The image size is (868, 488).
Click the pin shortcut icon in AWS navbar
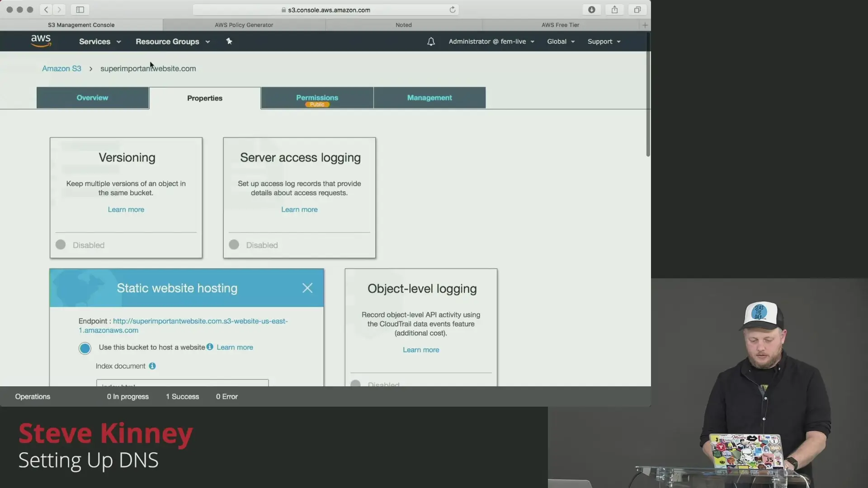pos(229,41)
